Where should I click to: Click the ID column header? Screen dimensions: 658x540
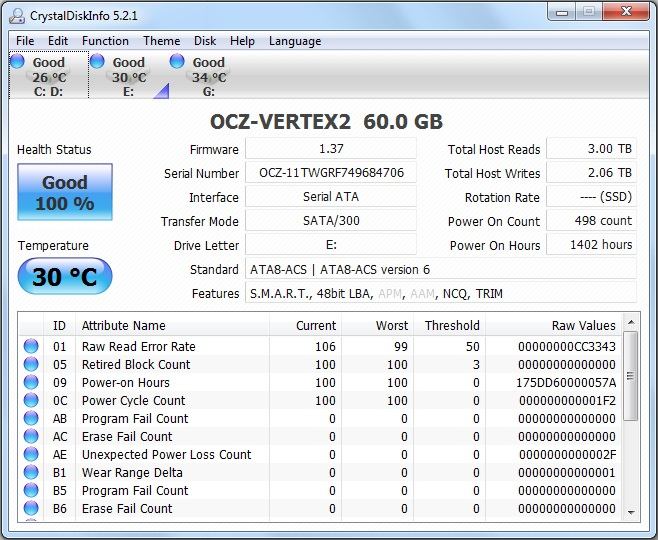[59, 326]
